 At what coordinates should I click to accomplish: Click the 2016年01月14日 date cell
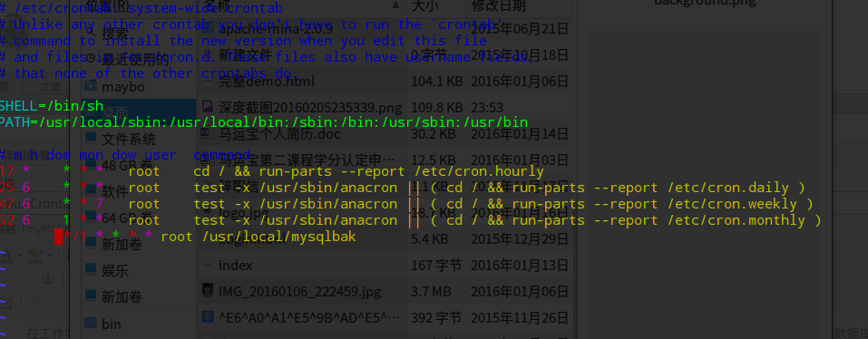click(520, 134)
